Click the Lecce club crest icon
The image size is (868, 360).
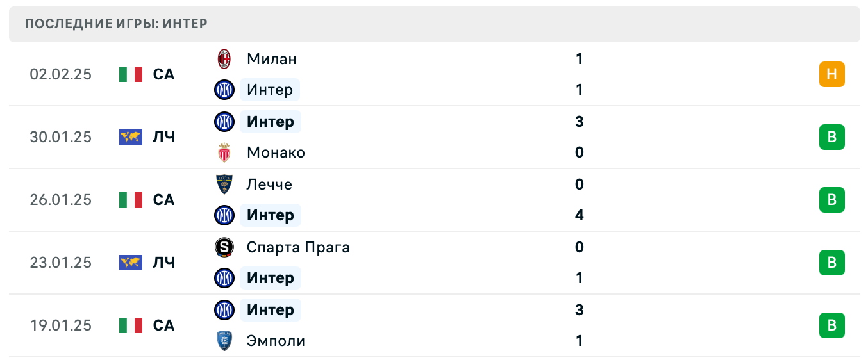[x=224, y=184]
